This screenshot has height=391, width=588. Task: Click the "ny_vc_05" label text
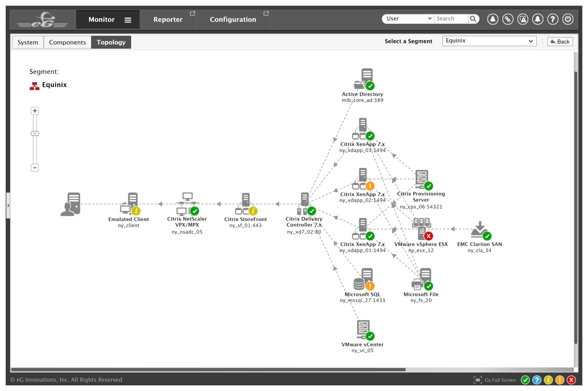click(x=363, y=350)
